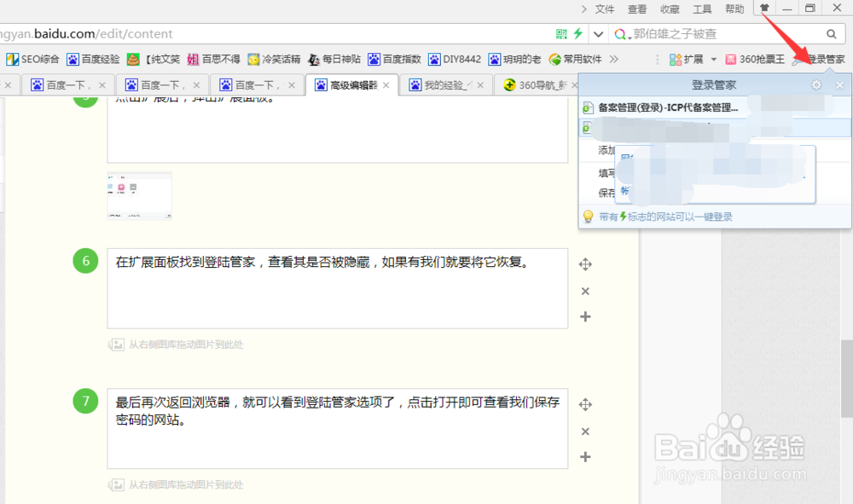The height and width of the screenshot is (504, 853).
Task: Click the tip 带有标志的网站可以一键登录
Action: point(665,217)
